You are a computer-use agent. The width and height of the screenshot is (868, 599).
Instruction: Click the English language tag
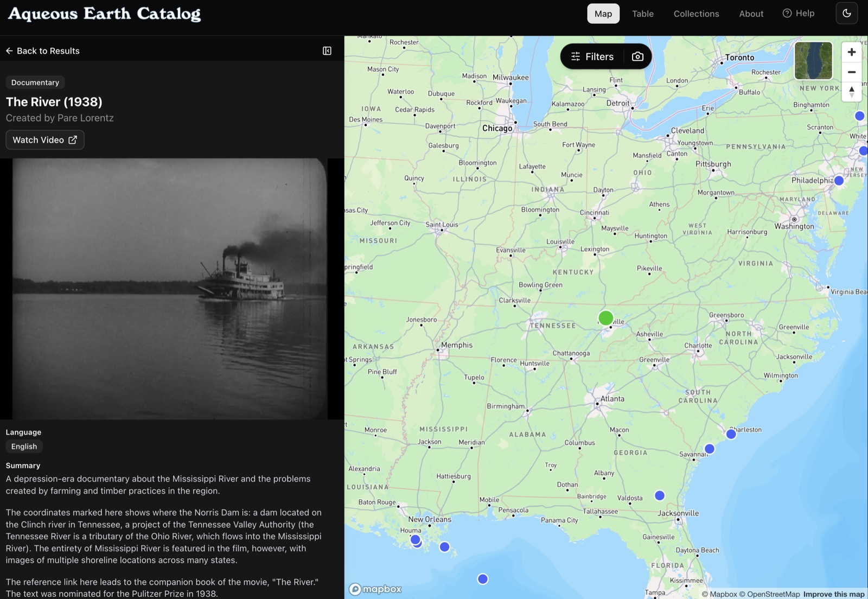(24, 447)
